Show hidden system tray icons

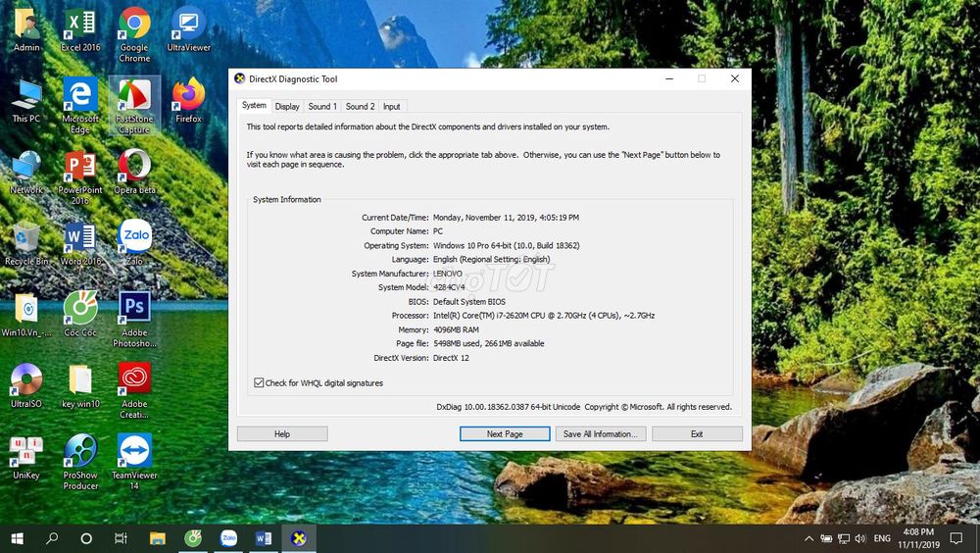[809, 538]
